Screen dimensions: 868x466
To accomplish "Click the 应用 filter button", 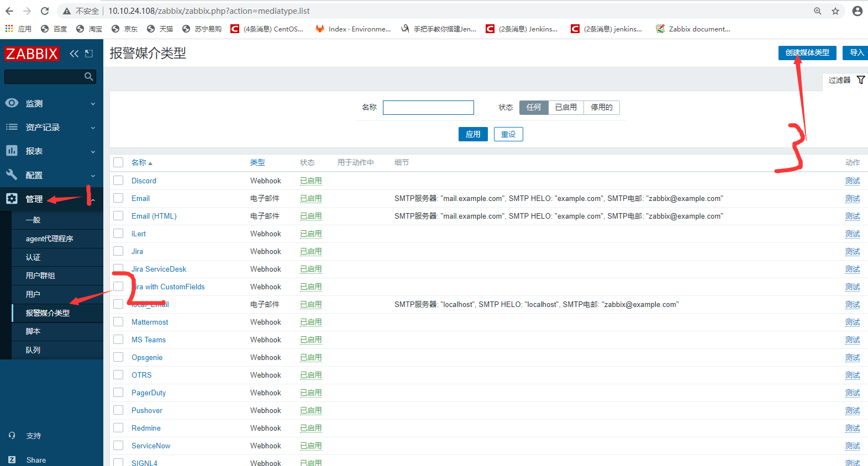I will 473,134.
